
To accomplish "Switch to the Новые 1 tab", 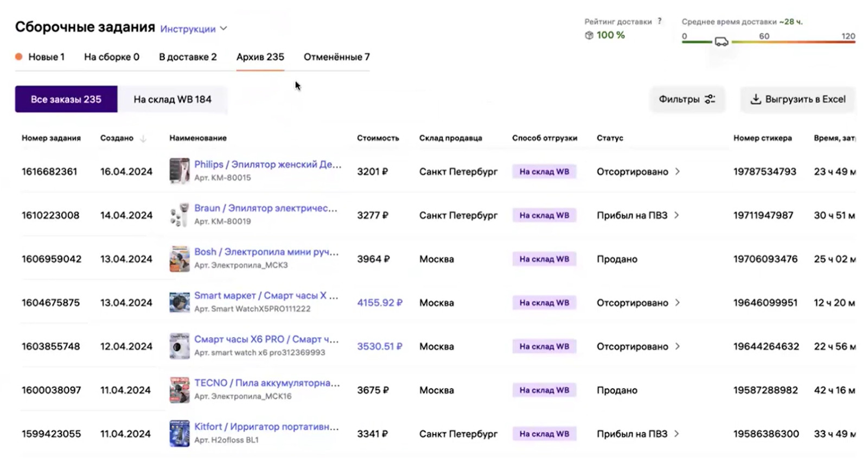I will (46, 57).
